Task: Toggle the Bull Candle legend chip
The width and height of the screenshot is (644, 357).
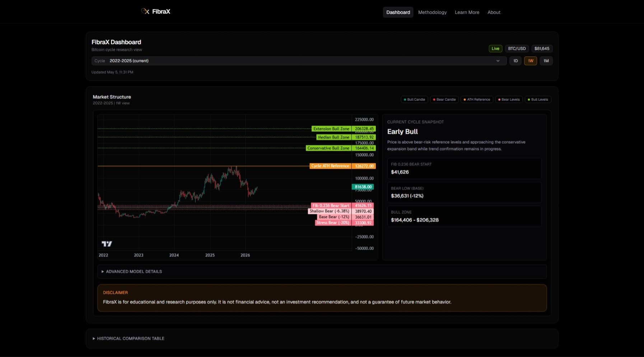Action: point(414,99)
